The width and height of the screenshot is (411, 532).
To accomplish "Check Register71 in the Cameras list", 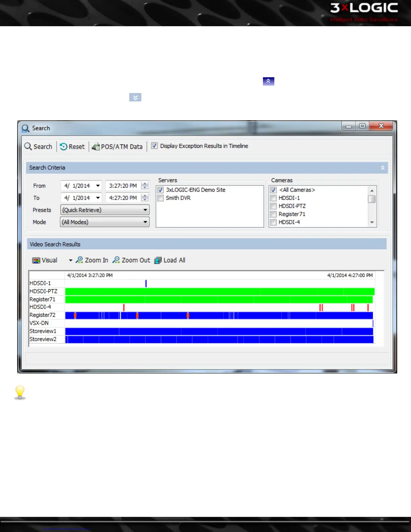I will pos(274,214).
